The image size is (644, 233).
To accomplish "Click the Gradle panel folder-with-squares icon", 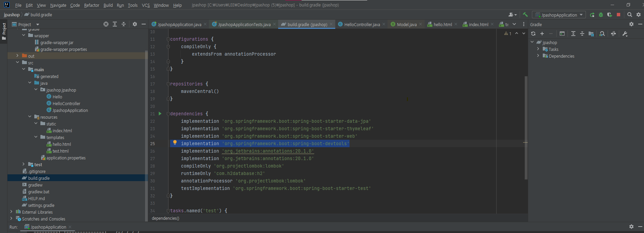I will point(591,34).
